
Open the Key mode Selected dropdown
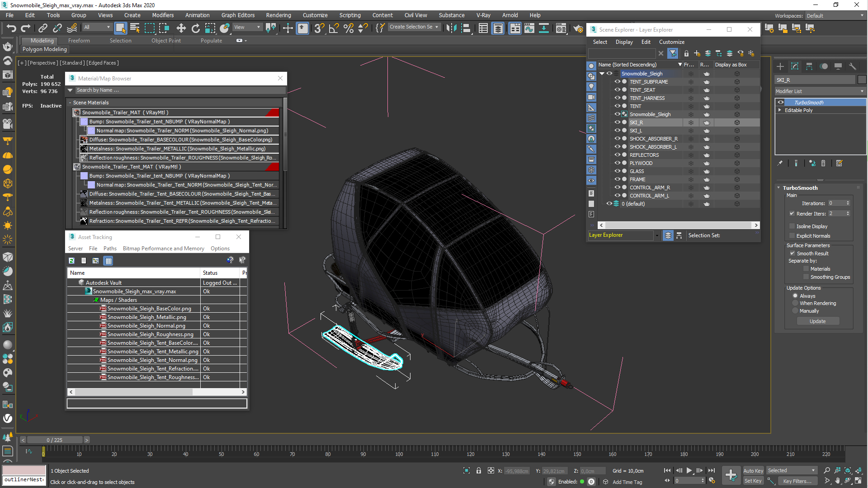(x=792, y=470)
